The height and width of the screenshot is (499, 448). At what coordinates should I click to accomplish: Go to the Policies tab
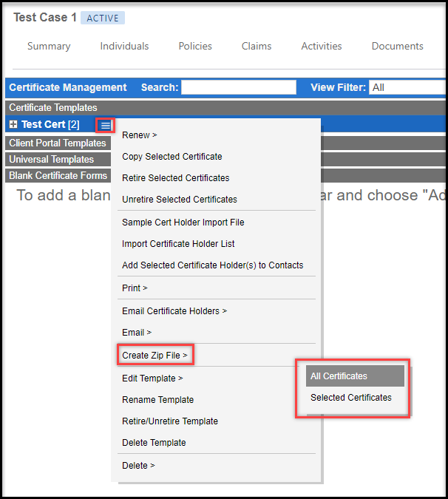pos(195,46)
